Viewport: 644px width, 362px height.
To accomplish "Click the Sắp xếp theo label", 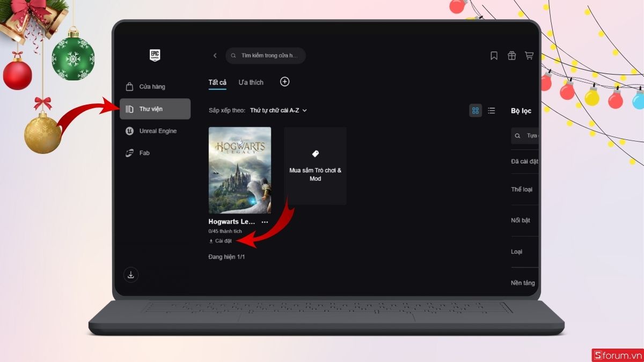I will click(x=227, y=110).
